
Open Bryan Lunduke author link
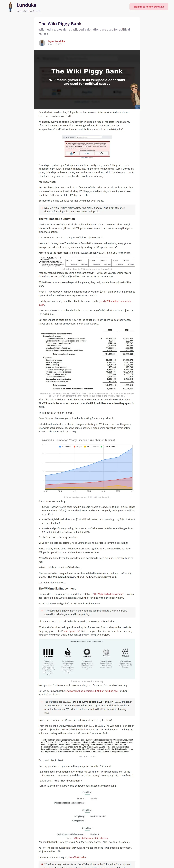56,41
